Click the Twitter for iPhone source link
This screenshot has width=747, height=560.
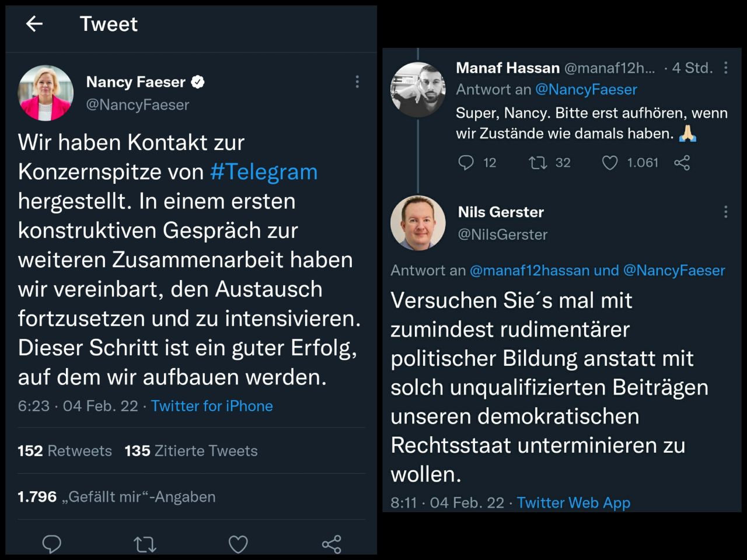pos(212,406)
